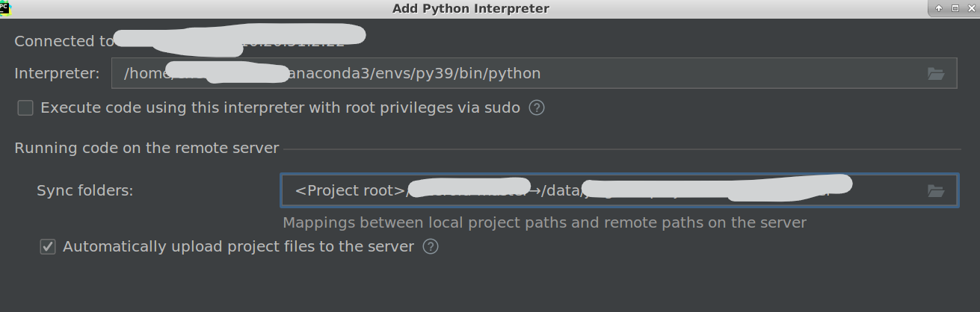Uncheck Automatically upload project files checkbox
Screen dimensions: 980x312
pyautogui.click(x=48, y=247)
